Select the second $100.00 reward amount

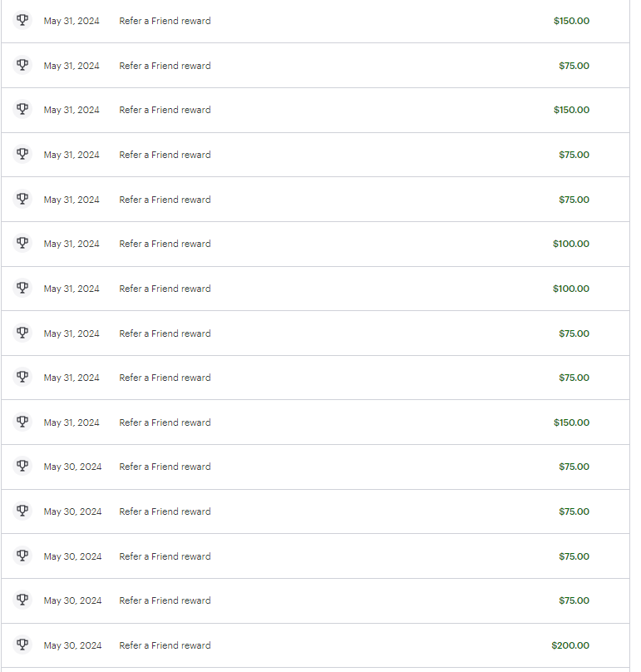click(571, 289)
